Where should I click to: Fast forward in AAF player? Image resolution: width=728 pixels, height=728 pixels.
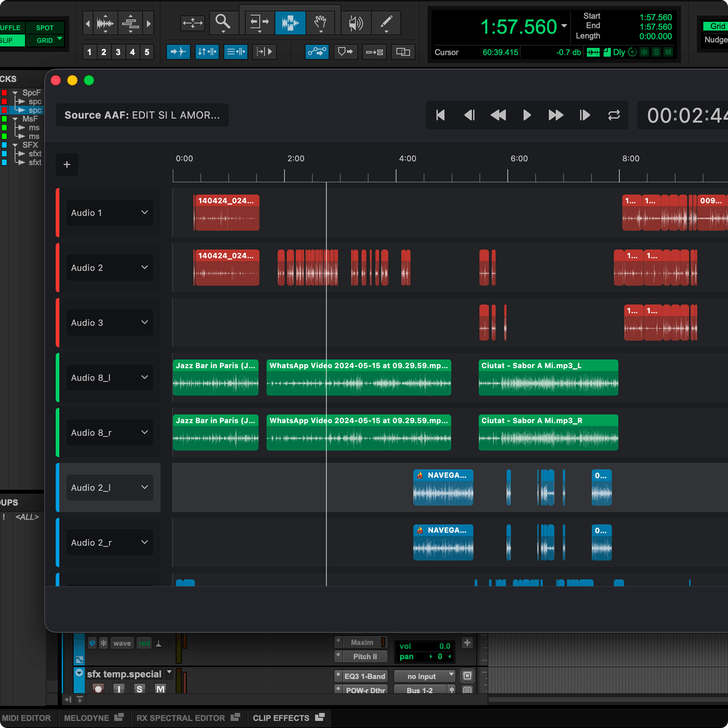tap(556, 115)
